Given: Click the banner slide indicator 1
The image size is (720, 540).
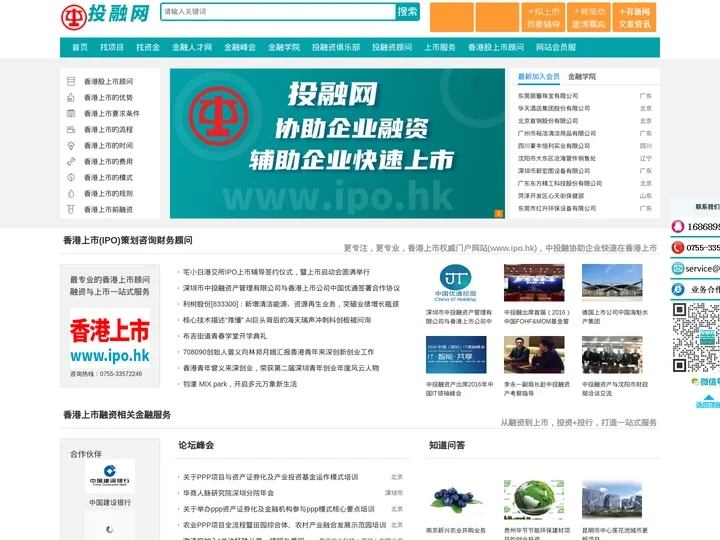Looking at the screenshot, I should (x=498, y=214).
